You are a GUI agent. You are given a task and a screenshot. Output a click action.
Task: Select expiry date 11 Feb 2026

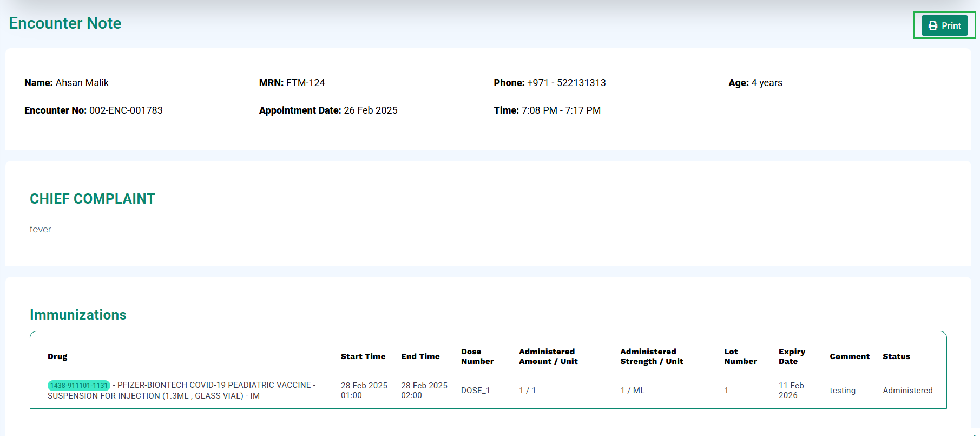tap(791, 391)
